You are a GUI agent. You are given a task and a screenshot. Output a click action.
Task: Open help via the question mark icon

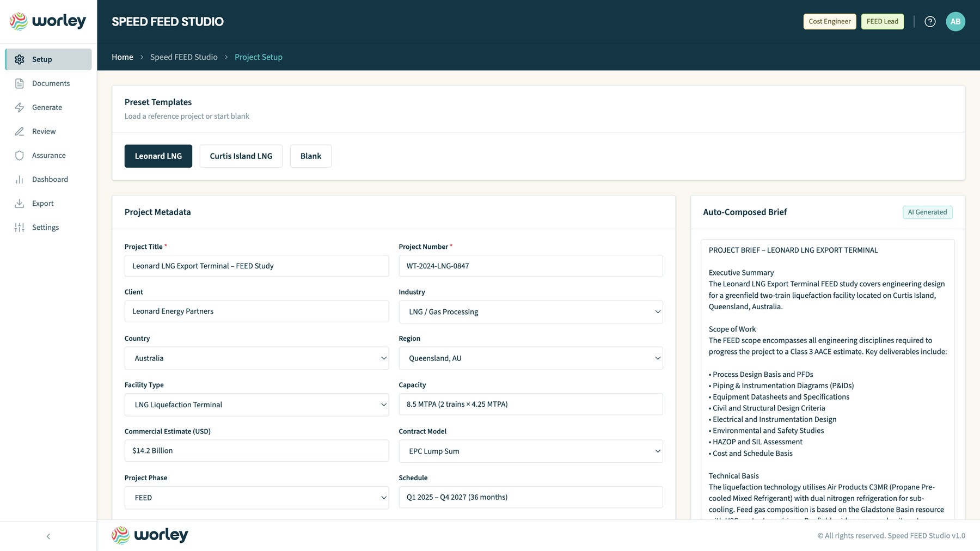(x=930, y=21)
